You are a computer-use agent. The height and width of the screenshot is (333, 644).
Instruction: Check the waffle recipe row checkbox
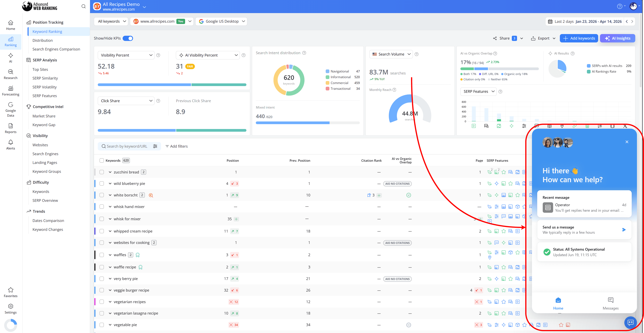click(101, 267)
